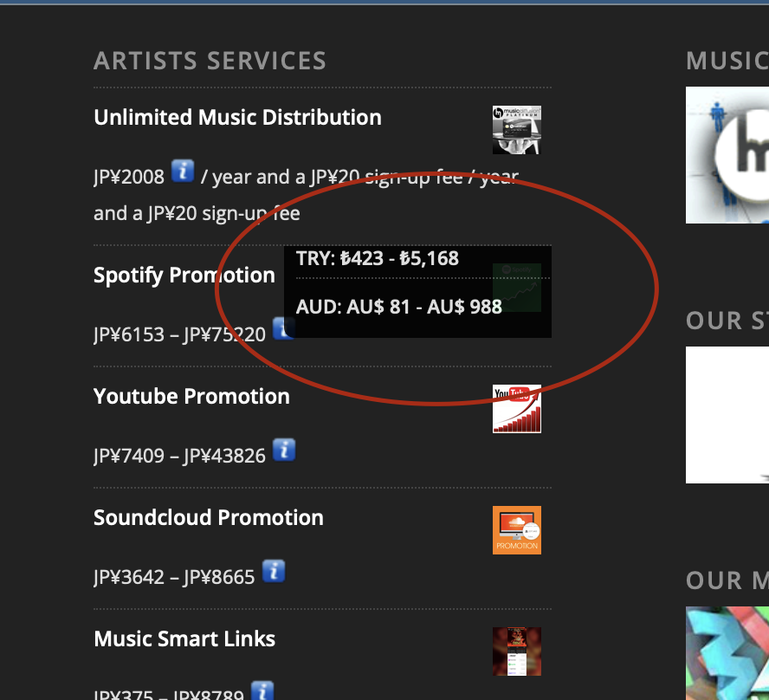Open the Unlimited Music Distribution link

click(x=237, y=118)
